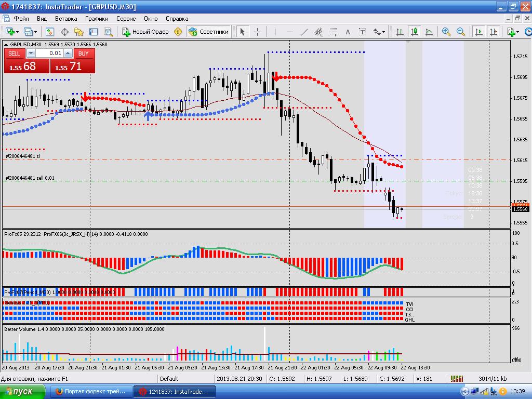This screenshot has height=399, width=532.
Task: Open the Графики menu
Action: (97, 19)
